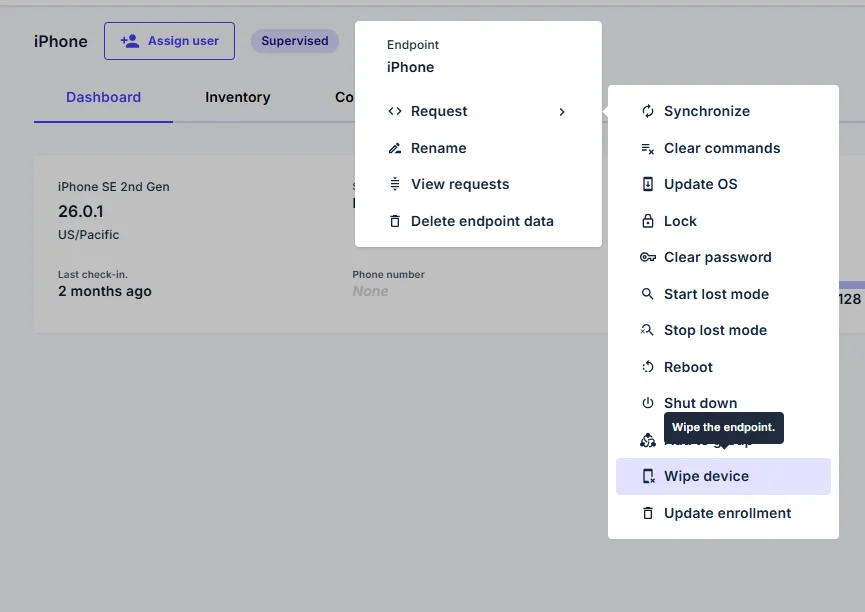Click the Delete endpoint data trash icon

(x=395, y=221)
